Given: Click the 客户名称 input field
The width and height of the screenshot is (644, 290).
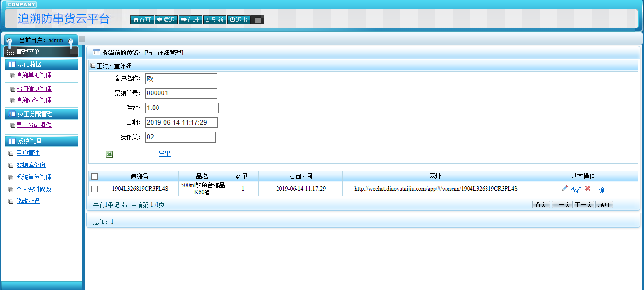Looking at the screenshot, I should coord(181,79).
